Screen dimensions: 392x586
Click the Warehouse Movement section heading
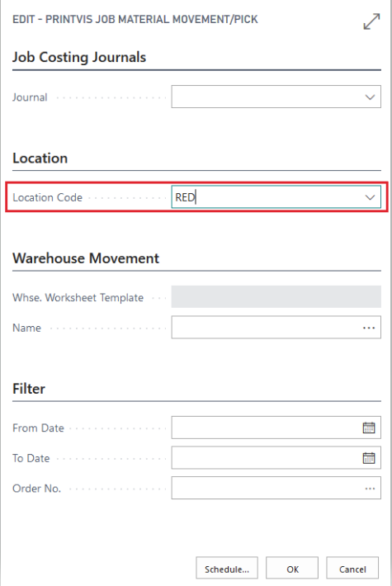86,258
